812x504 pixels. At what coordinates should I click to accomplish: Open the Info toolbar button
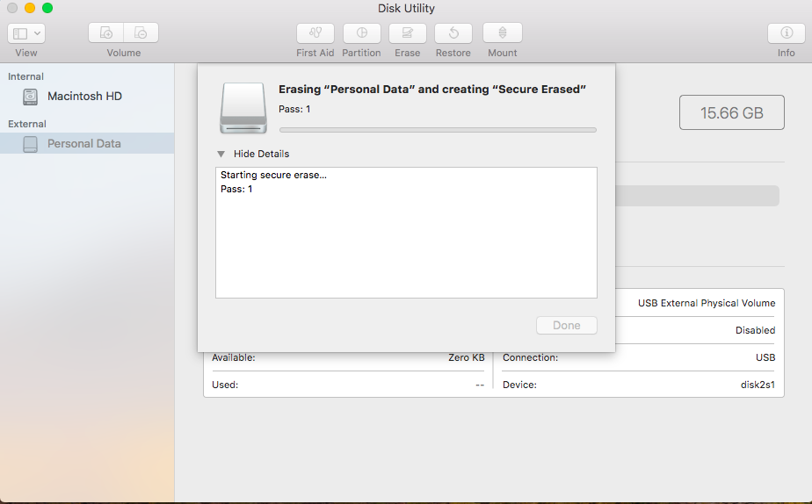(x=787, y=33)
